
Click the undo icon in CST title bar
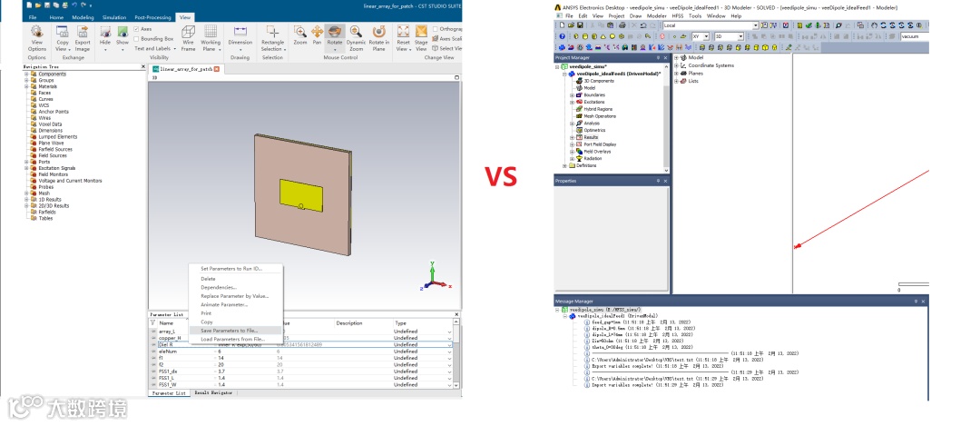pos(75,5)
